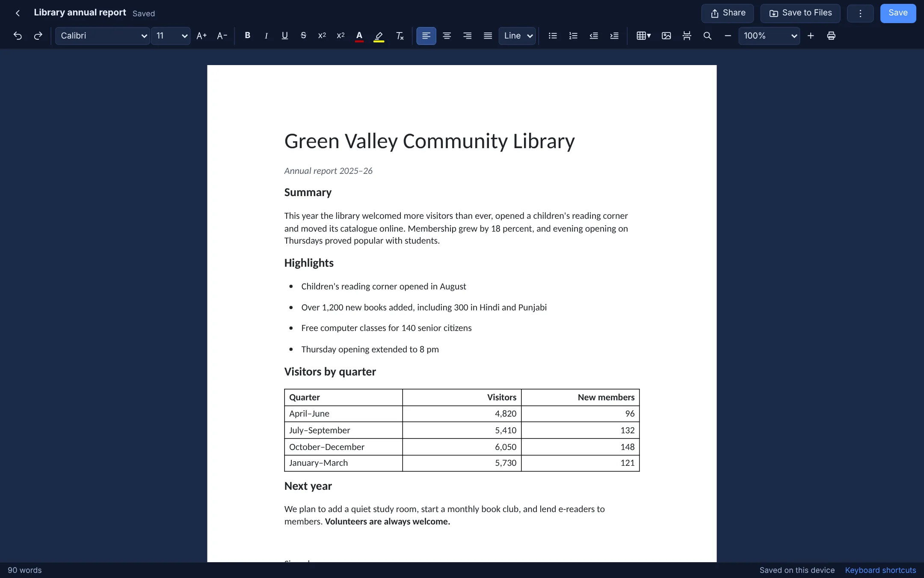
Task: Click the '6,050' visitors cell
Action: click(462, 447)
